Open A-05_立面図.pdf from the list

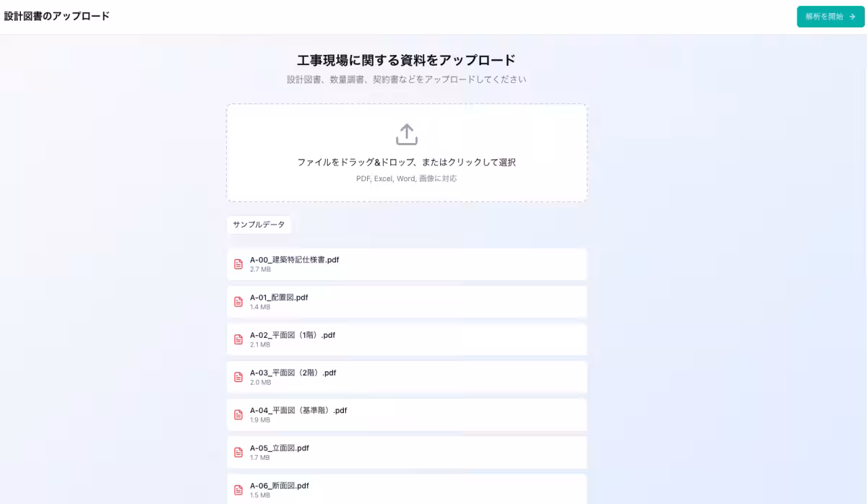click(x=279, y=448)
